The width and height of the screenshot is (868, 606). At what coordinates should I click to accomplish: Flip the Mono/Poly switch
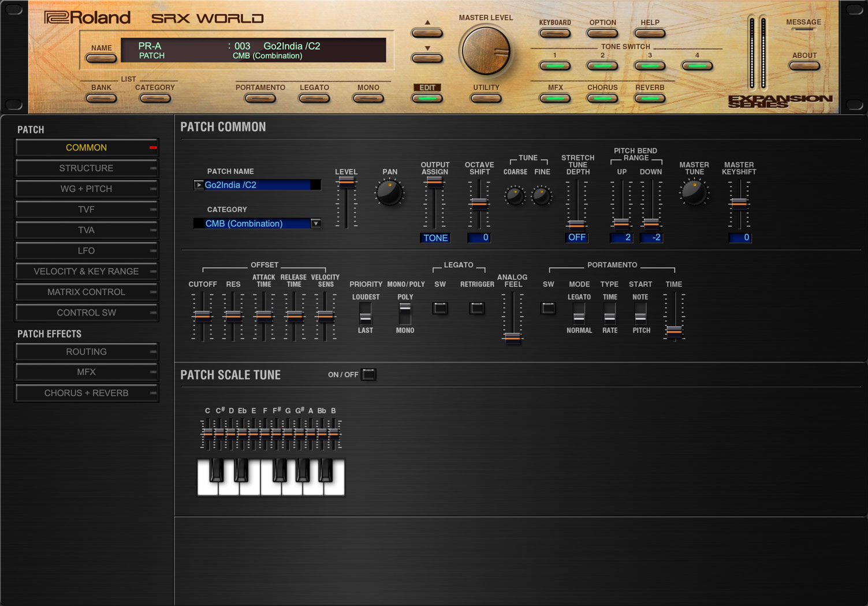point(405,313)
